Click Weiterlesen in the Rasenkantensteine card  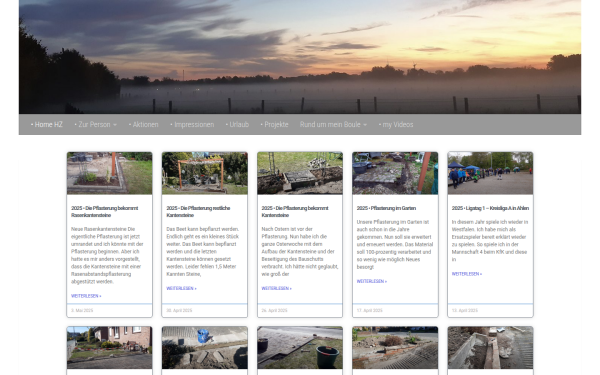coord(86,296)
